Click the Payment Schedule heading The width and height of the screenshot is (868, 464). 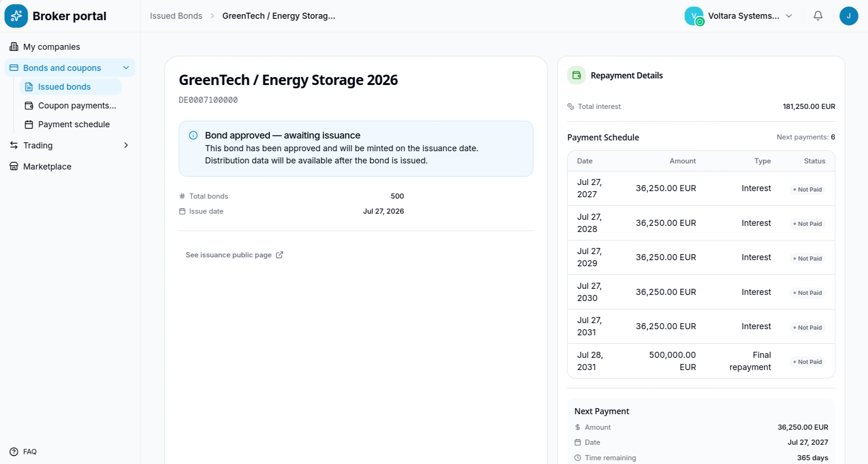[x=603, y=138]
